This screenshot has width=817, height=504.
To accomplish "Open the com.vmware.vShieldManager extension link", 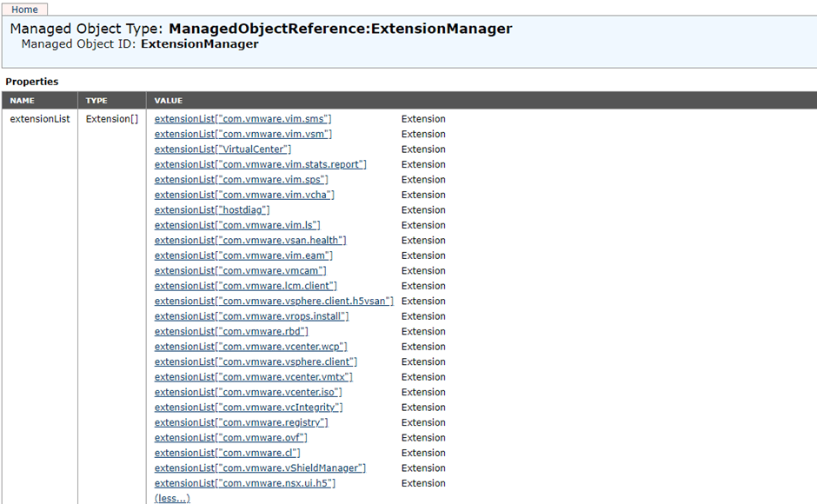I will pos(260,468).
